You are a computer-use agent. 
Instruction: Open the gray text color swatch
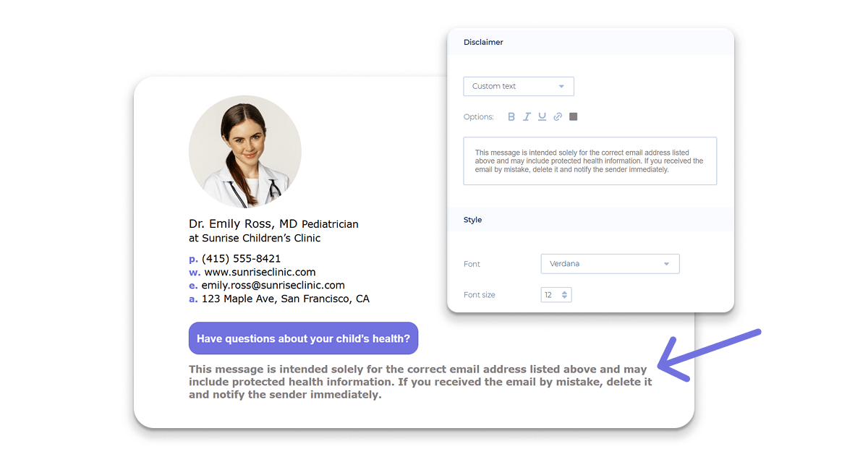point(574,116)
